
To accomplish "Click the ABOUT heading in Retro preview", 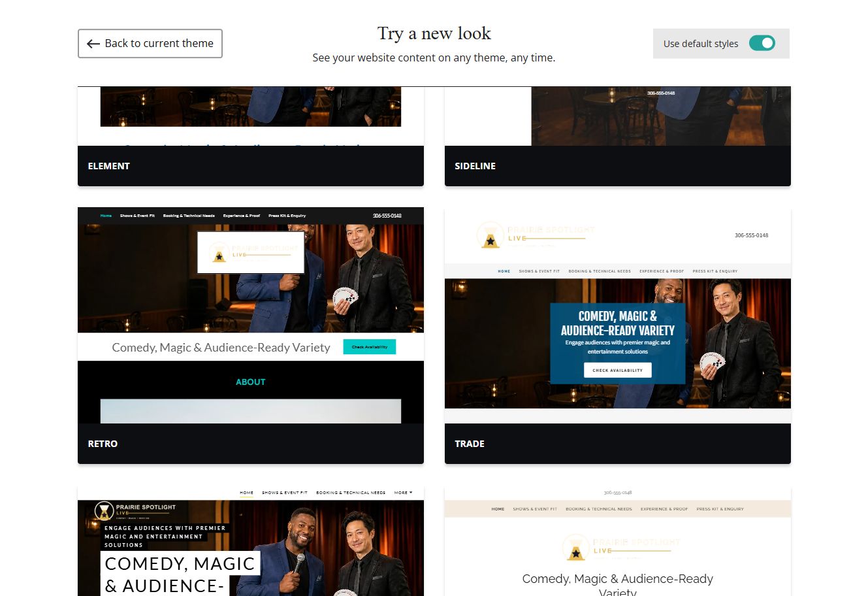I will click(251, 382).
